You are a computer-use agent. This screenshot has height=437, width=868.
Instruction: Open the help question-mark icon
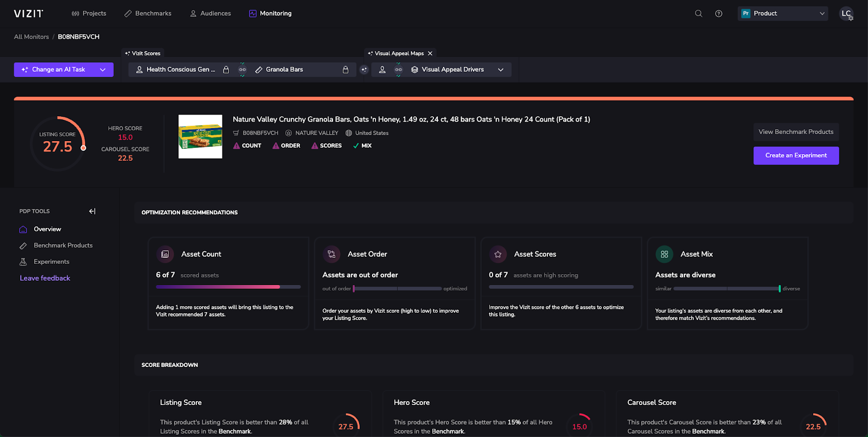click(719, 14)
